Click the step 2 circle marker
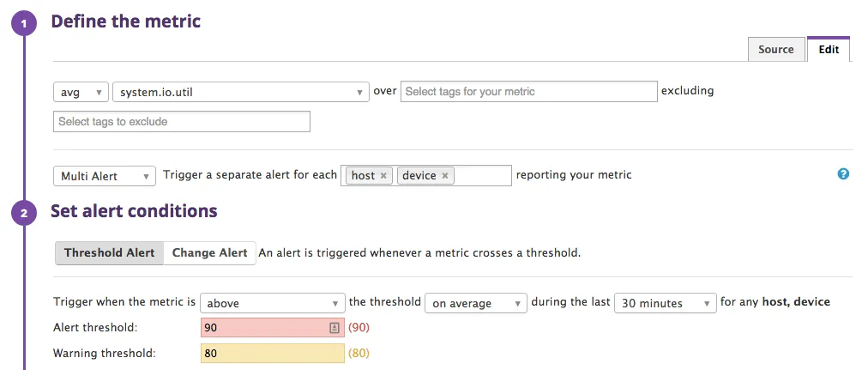 point(23,212)
